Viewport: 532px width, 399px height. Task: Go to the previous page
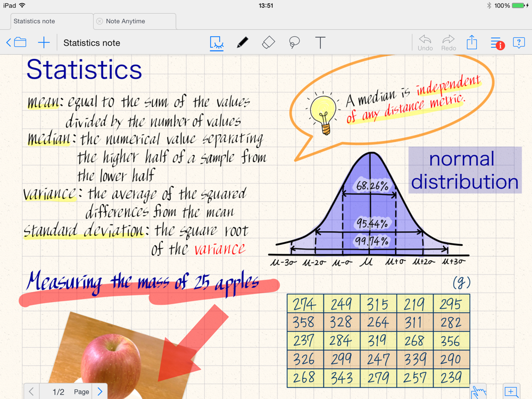click(x=31, y=392)
